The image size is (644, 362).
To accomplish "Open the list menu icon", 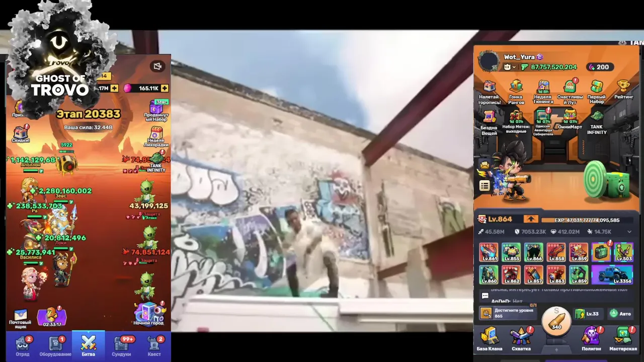I will tap(485, 186).
